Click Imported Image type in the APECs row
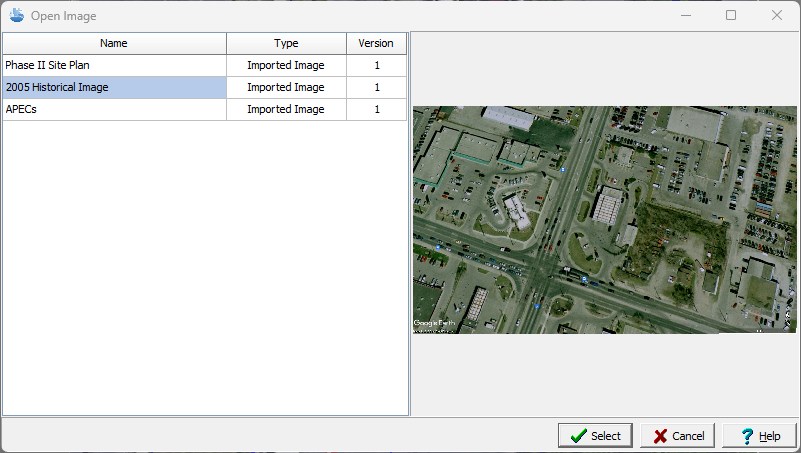This screenshot has width=801, height=453. point(286,110)
